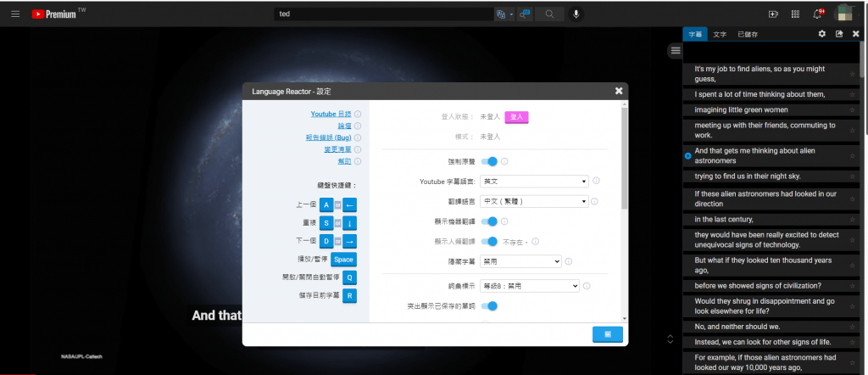Click the chat-search icon beside the translate button
868x375 pixels.
point(525,14)
